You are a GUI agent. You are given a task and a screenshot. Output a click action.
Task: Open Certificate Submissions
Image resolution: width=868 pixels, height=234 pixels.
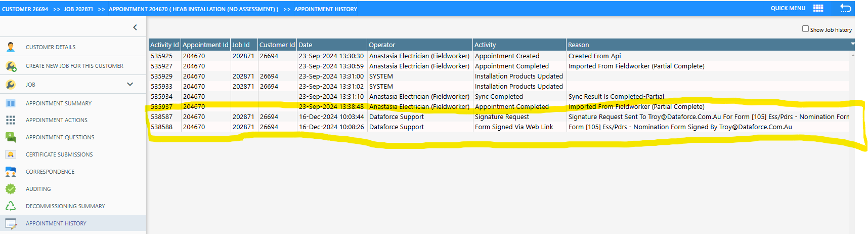tap(59, 154)
